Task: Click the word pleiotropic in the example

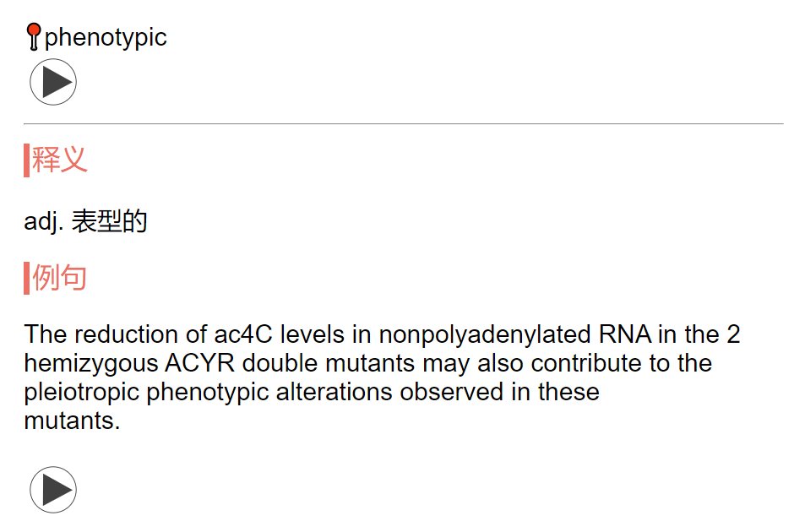Action: point(82,393)
